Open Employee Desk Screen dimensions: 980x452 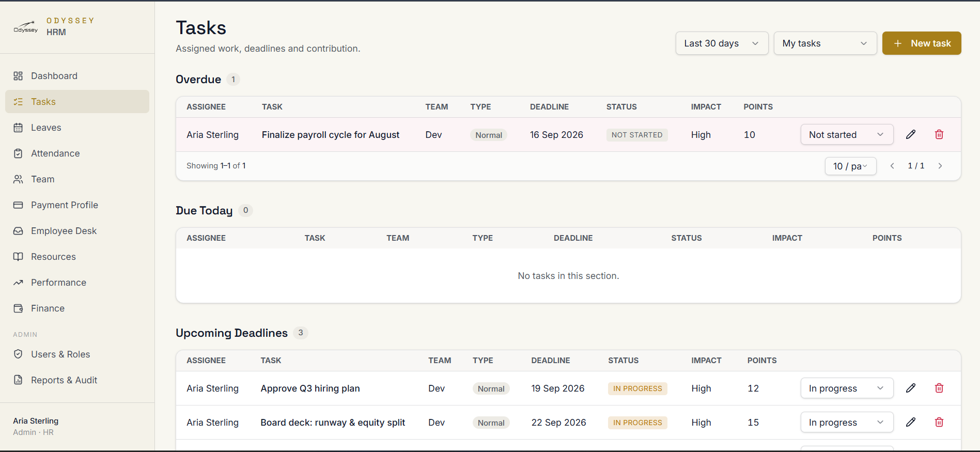77,231
